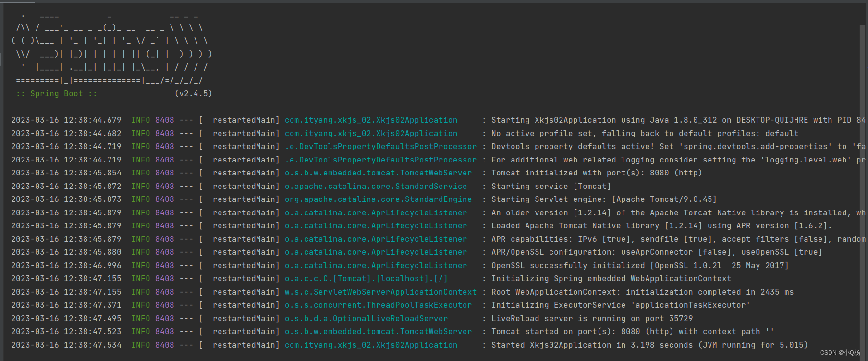Click the ':: Spring Boot ::' banner text

[57, 94]
